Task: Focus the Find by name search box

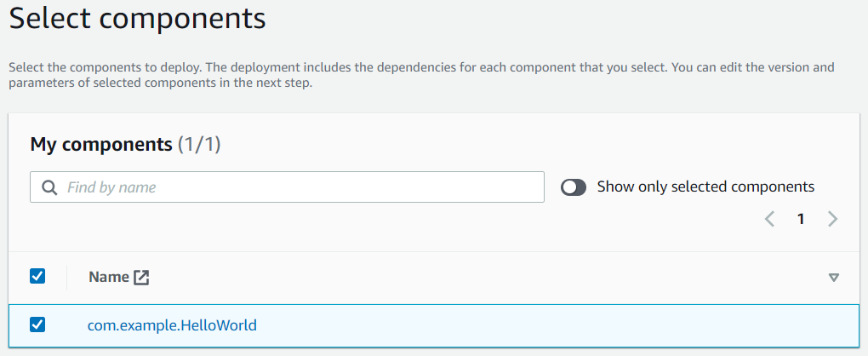Action: 287,187
